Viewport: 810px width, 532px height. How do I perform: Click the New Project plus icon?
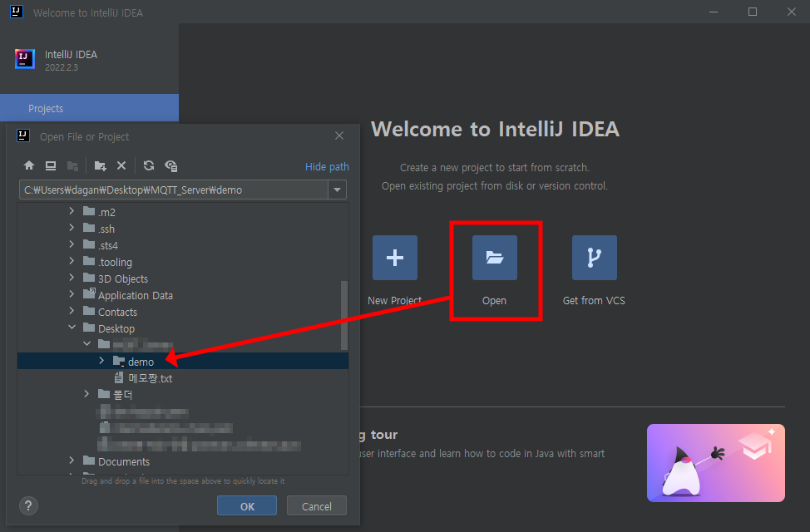pos(395,257)
